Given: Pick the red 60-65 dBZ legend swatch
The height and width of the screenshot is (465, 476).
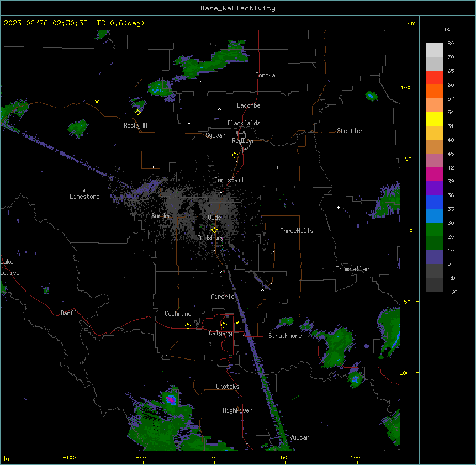Looking at the screenshot, I should point(434,77).
